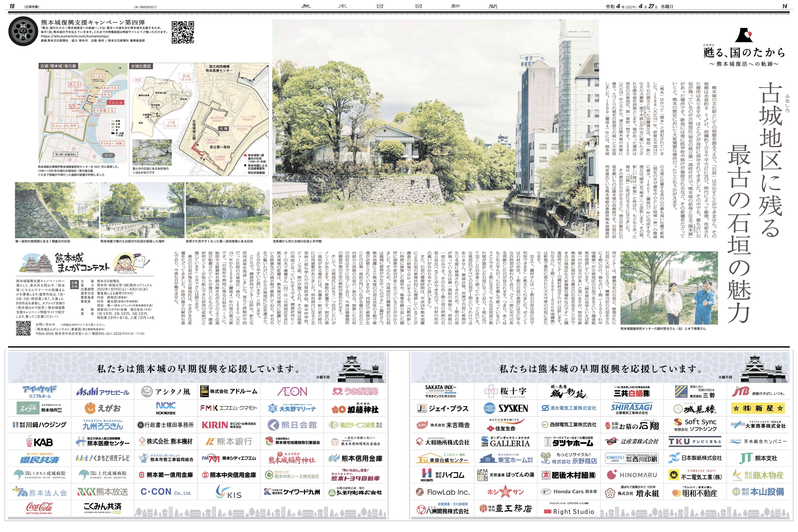The image size is (798, 532).
Task: Click the 日本製紙株式会社 logo
Action: click(695, 458)
